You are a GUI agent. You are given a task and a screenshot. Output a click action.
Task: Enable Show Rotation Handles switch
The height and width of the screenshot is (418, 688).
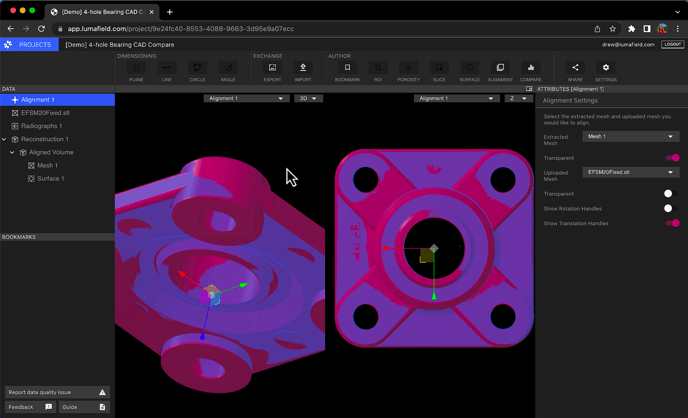(x=670, y=208)
